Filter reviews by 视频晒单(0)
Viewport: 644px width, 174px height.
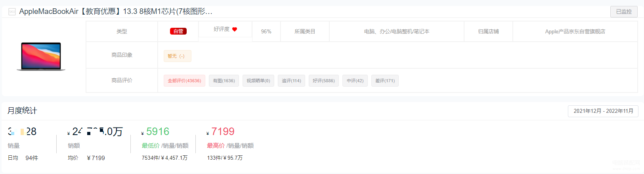point(258,81)
